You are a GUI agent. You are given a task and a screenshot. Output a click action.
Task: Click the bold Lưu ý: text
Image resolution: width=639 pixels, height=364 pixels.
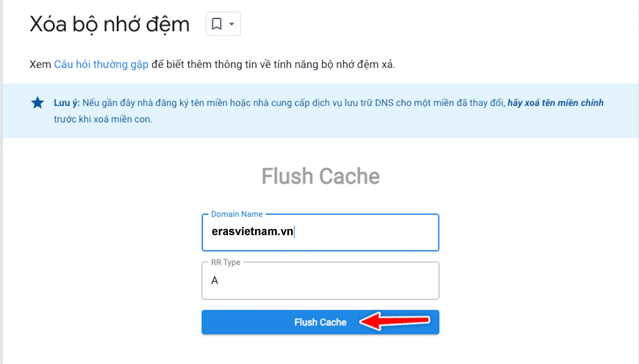67,103
